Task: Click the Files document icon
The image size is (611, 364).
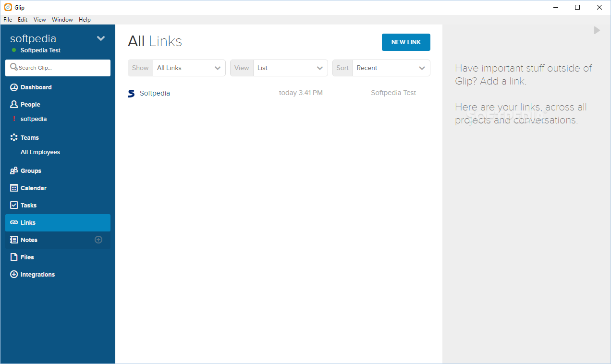Action: click(x=14, y=257)
